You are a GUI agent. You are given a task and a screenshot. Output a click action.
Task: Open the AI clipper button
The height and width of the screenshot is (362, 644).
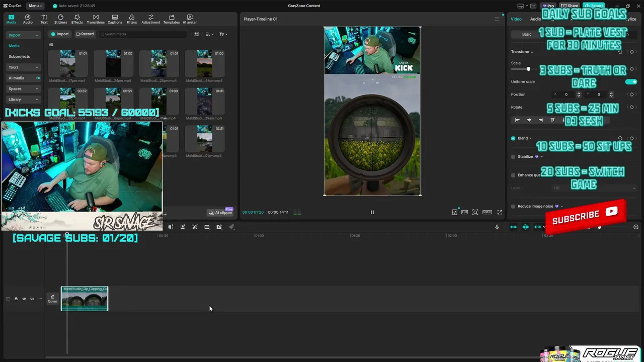tap(221, 212)
